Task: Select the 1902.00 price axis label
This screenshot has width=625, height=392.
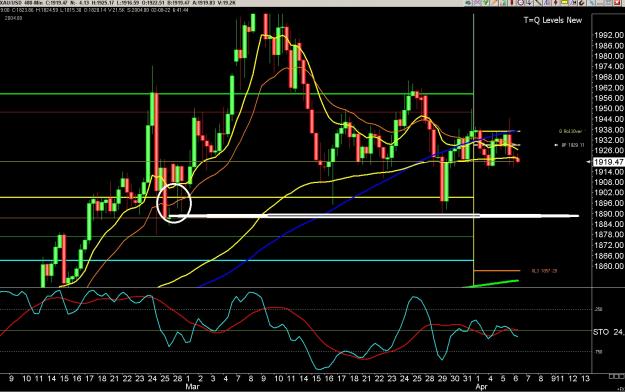Action: click(x=609, y=193)
